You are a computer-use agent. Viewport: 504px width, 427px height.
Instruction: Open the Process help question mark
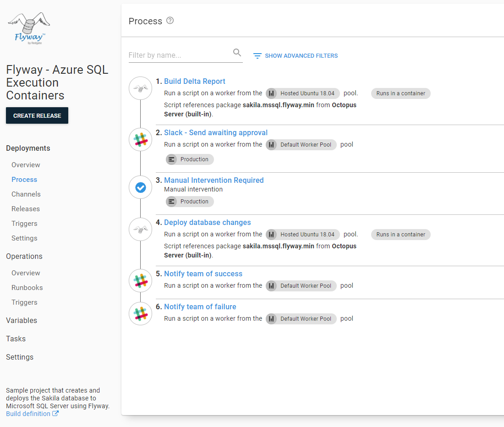pos(170,21)
